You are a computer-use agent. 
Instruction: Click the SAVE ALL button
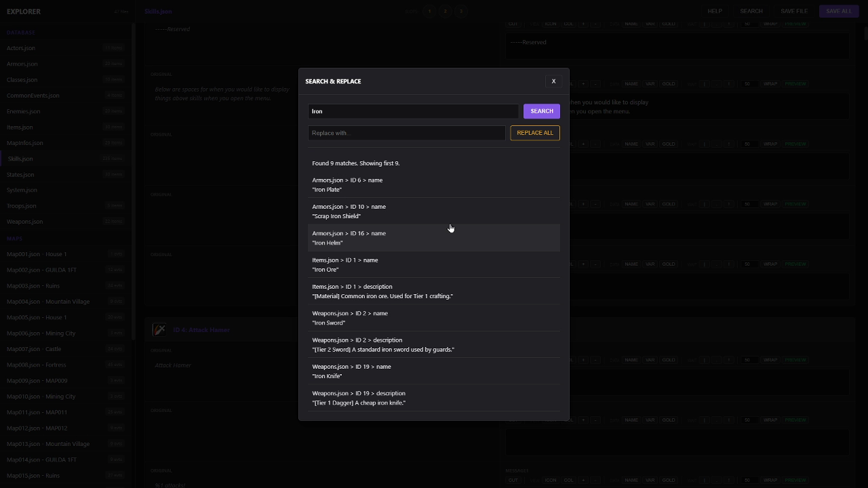coord(838,11)
